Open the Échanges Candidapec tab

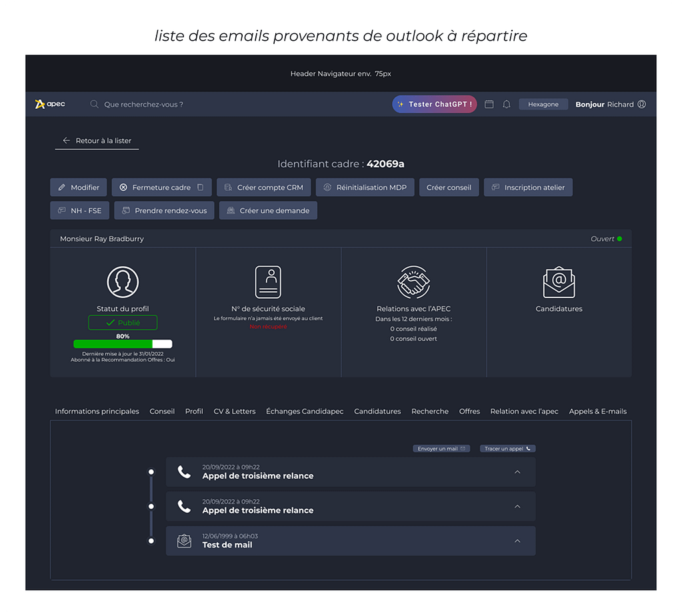coord(305,411)
